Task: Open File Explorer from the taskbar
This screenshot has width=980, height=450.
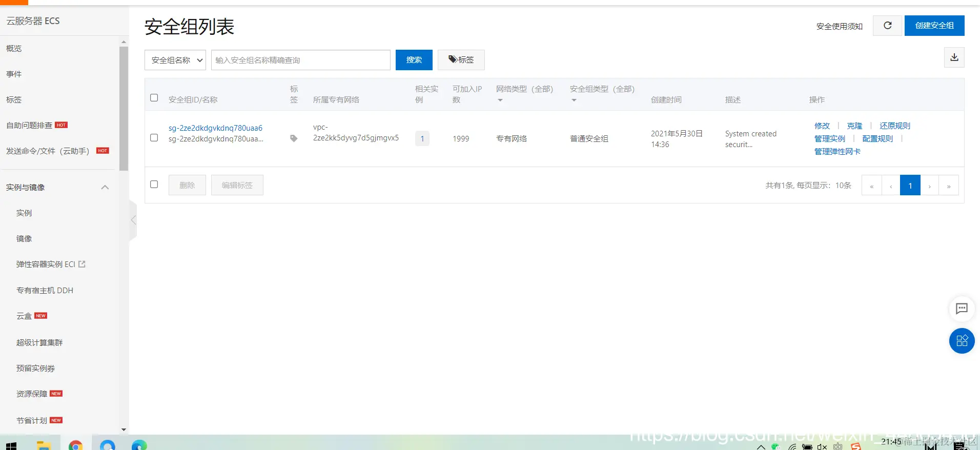Action: (x=44, y=445)
